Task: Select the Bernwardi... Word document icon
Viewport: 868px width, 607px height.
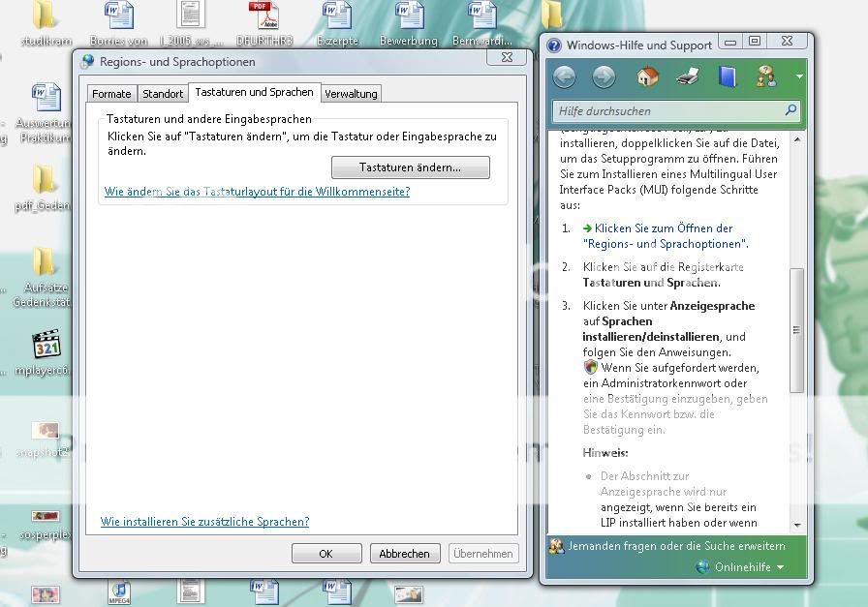Action: coord(481,23)
